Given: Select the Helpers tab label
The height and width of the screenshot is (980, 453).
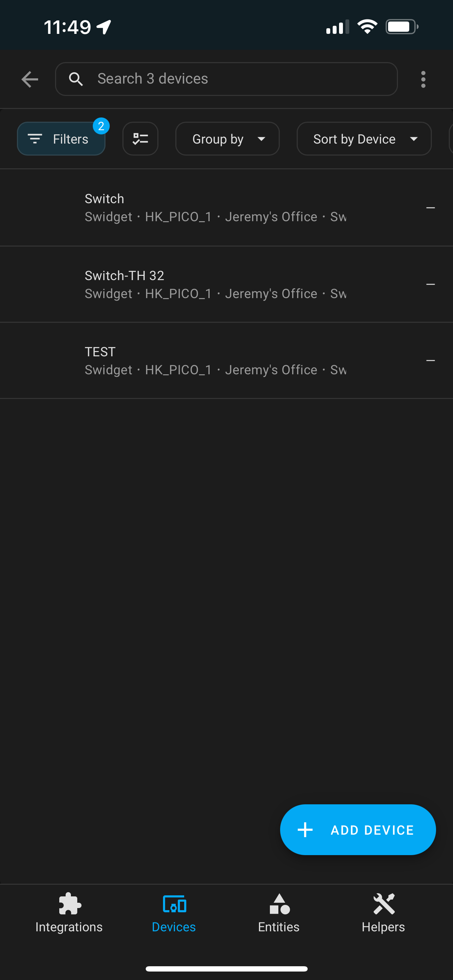Looking at the screenshot, I should [x=383, y=927].
